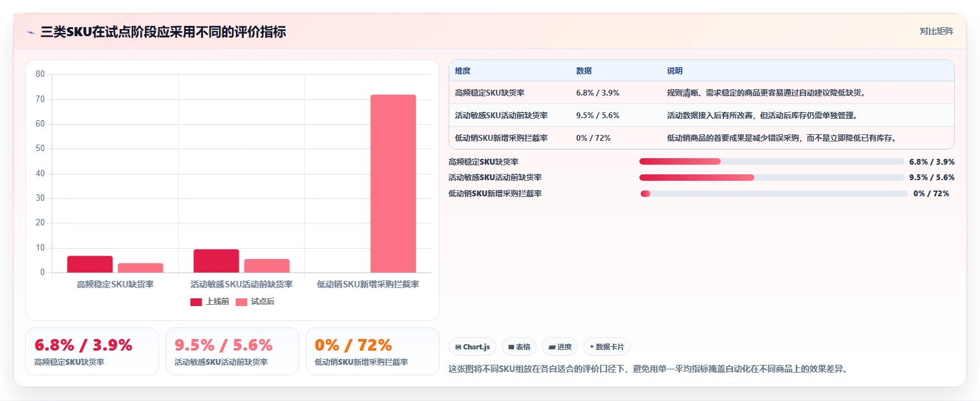This screenshot has width=980, height=401.
Task: Click the 试点后 bar for 低动销SKU新增采购拦截率
Action: (393, 183)
